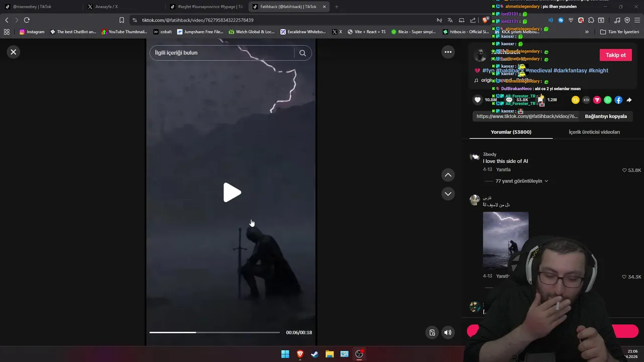
Task: Click the #medieval hashtag
Action: tap(538, 71)
